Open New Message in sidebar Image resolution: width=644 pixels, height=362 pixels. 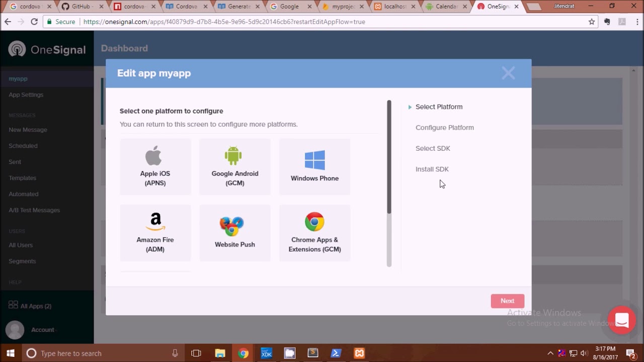pos(28,130)
